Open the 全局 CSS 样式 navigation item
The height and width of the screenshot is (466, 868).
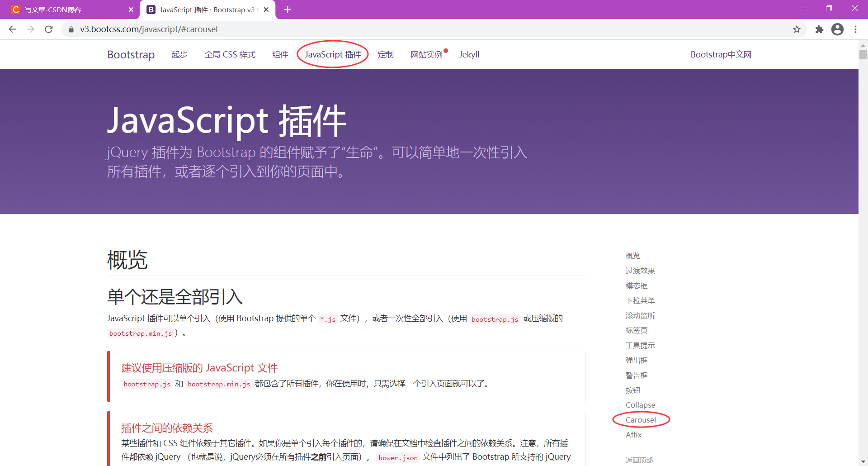[x=230, y=55]
